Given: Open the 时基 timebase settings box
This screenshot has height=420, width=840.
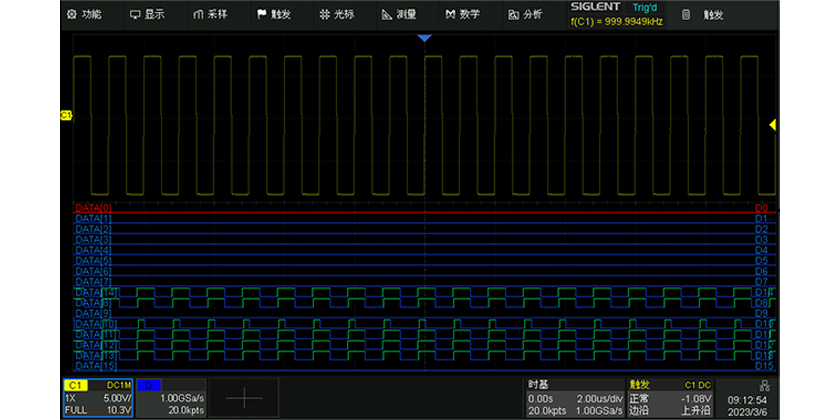Looking at the screenshot, I should tap(574, 397).
